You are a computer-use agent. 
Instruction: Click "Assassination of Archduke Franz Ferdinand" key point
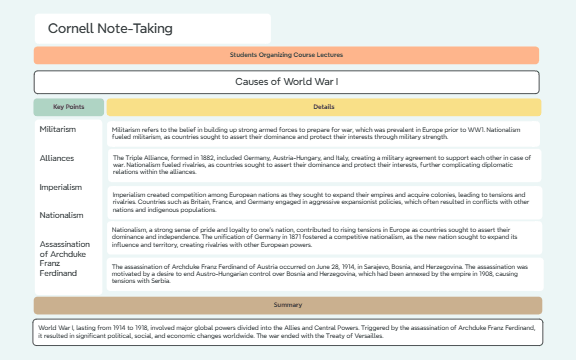pyautogui.click(x=65, y=259)
